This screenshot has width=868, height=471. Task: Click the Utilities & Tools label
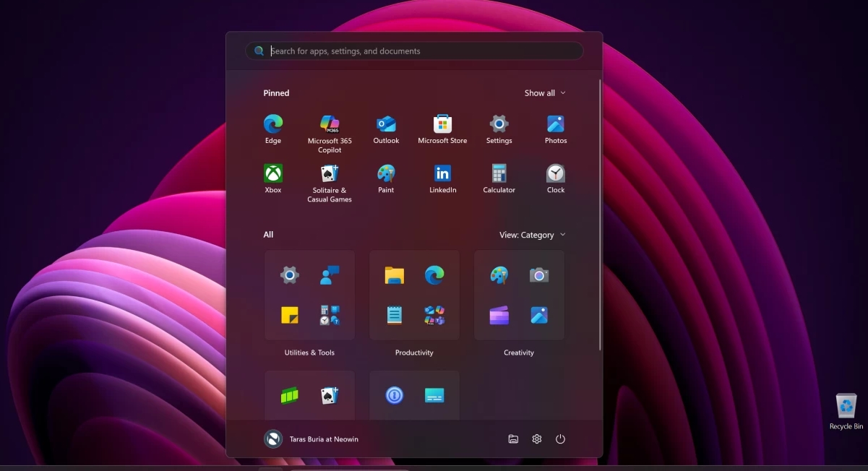pyautogui.click(x=309, y=353)
